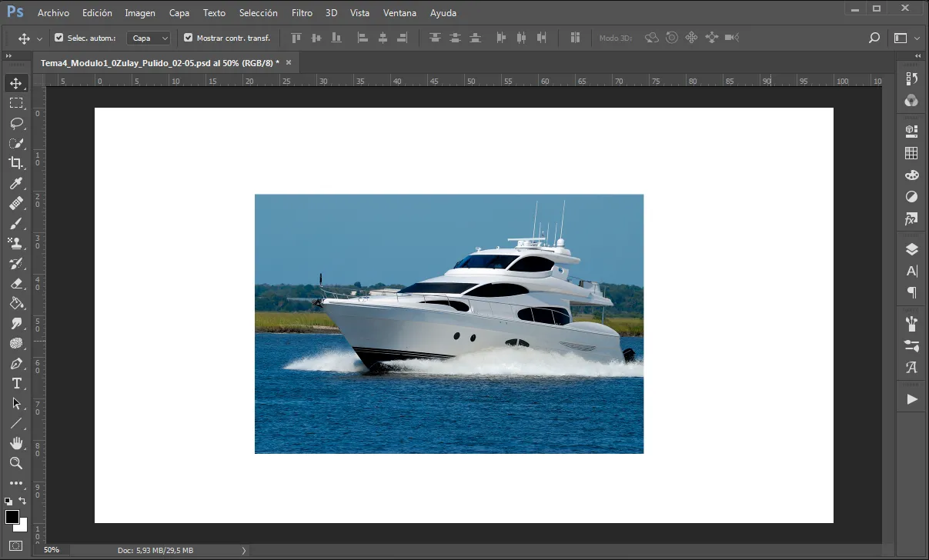929x560 pixels.
Task: Open the workspace layout button
Action: pos(901,38)
